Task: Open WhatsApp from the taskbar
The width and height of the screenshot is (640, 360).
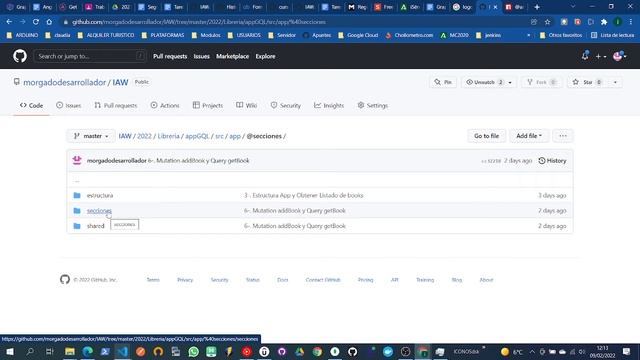Action: [193, 351]
